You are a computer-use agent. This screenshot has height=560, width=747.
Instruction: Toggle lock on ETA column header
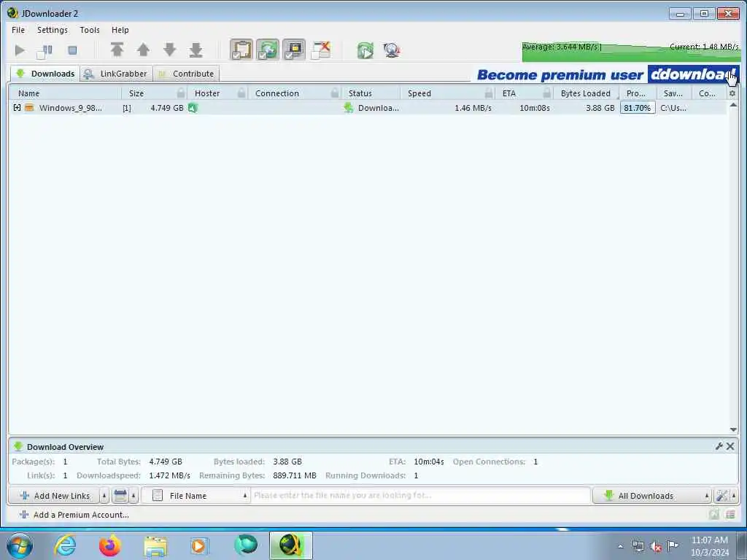[547, 93]
